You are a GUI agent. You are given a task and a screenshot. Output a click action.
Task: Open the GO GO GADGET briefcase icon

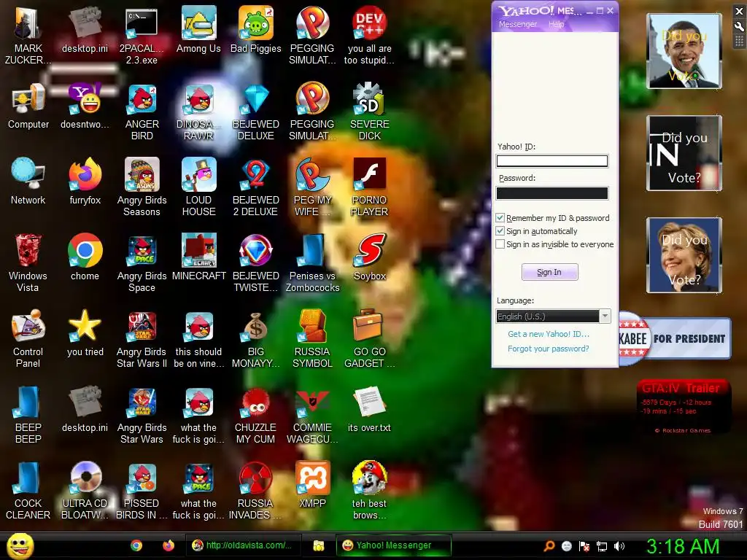point(370,339)
